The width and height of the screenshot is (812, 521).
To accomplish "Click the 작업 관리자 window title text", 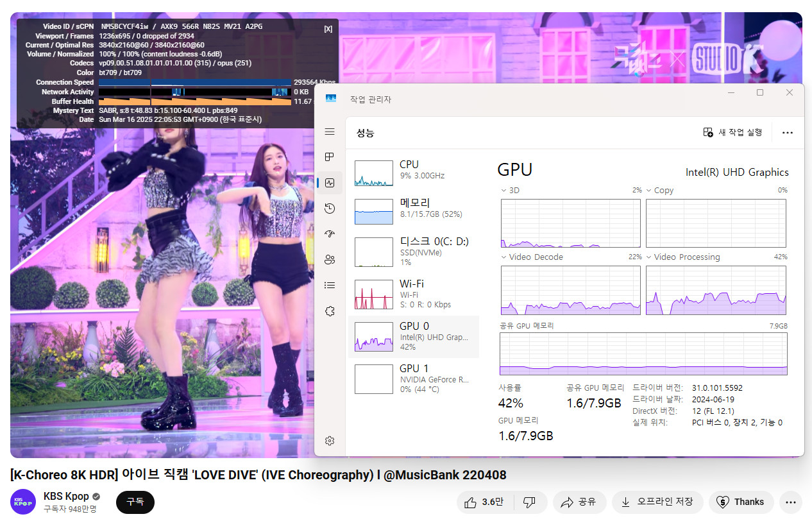I will 370,99.
